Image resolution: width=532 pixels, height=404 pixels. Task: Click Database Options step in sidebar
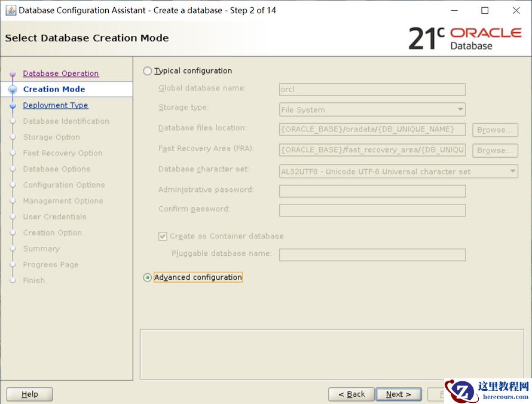[56, 169]
